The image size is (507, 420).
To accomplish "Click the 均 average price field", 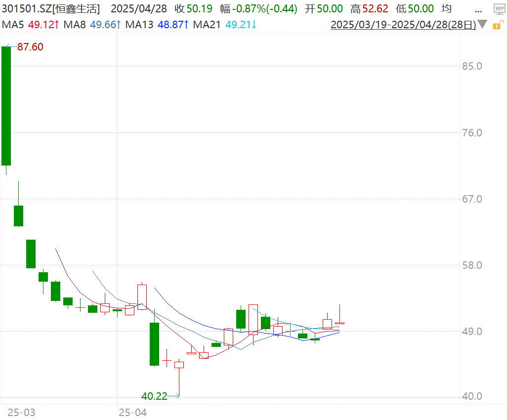I will tap(446, 8).
